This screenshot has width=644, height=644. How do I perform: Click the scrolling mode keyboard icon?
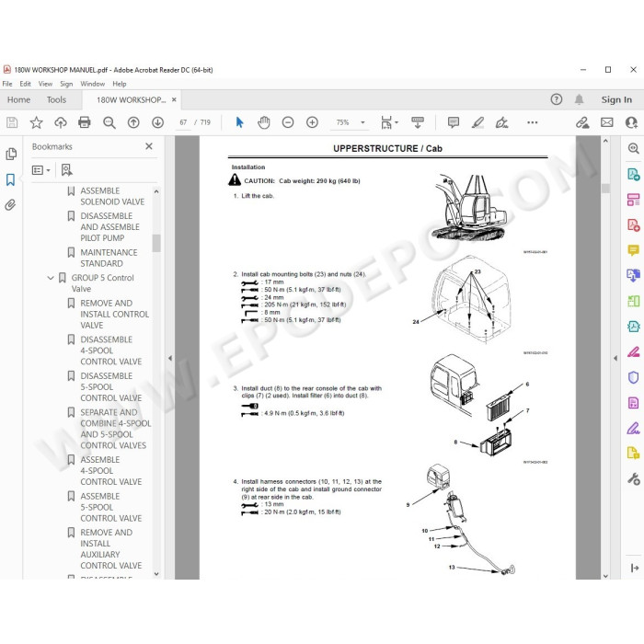click(418, 122)
